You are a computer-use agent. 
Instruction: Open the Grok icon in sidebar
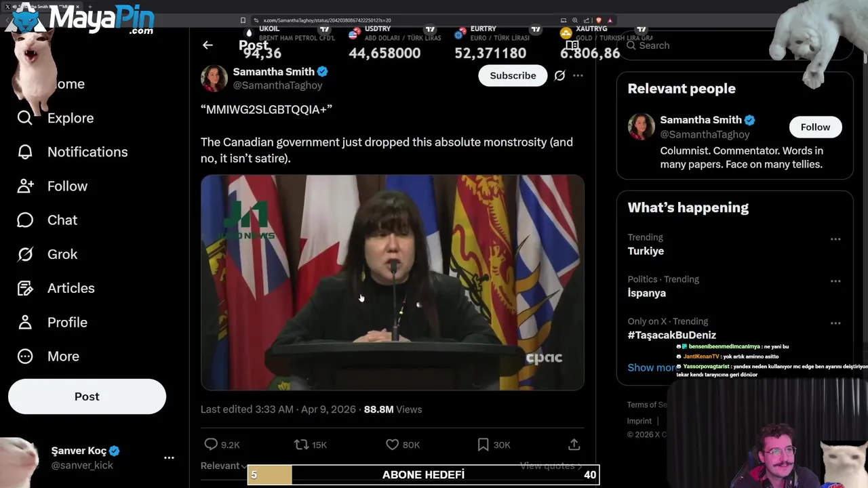25,254
